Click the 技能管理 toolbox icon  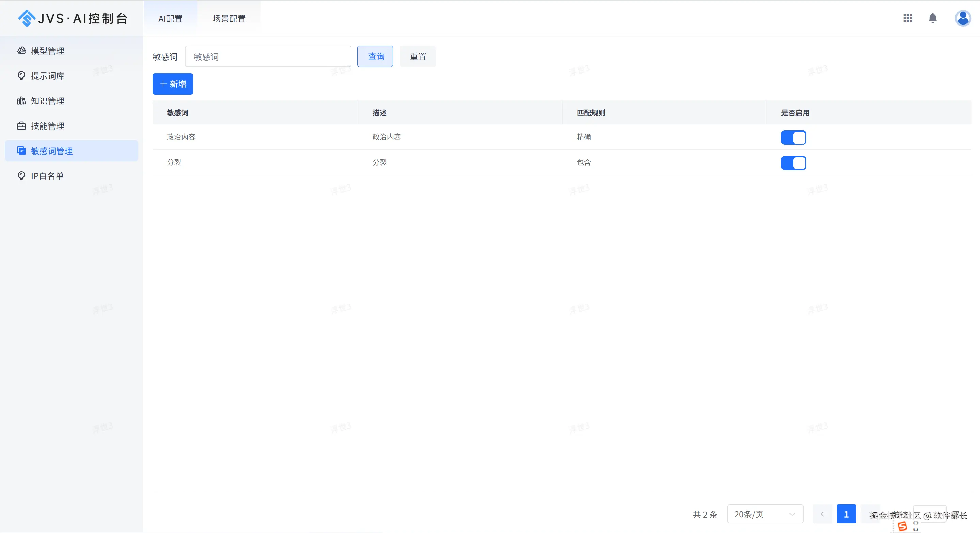point(22,126)
